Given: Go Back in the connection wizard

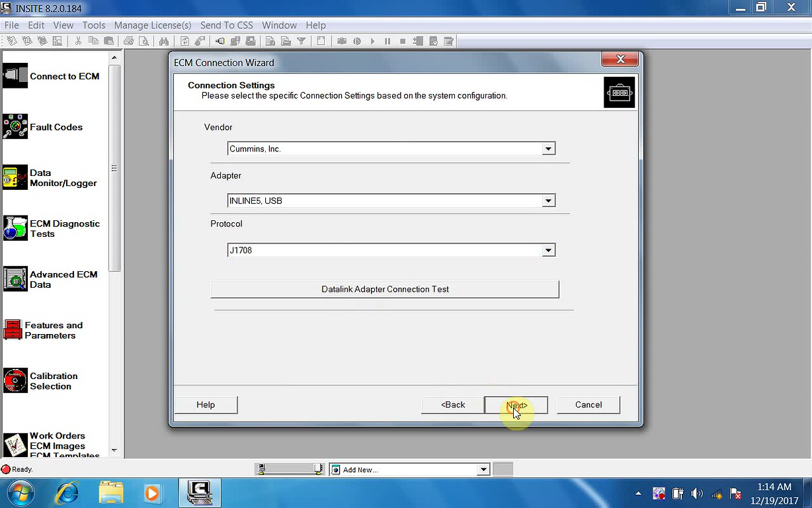Looking at the screenshot, I should tap(453, 405).
